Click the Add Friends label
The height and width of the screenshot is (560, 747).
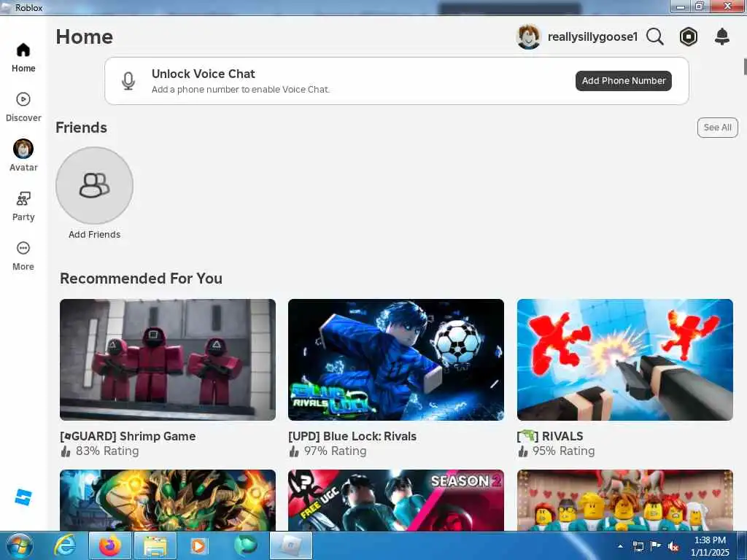[x=94, y=234]
